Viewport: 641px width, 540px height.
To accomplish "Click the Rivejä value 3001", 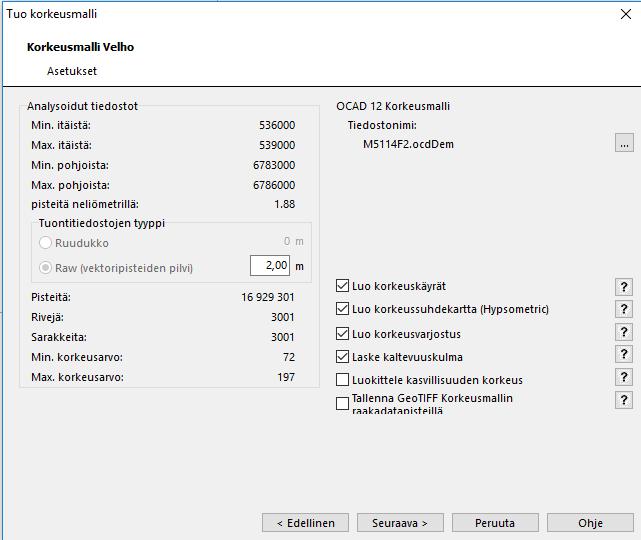I will pyautogui.click(x=282, y=317).
